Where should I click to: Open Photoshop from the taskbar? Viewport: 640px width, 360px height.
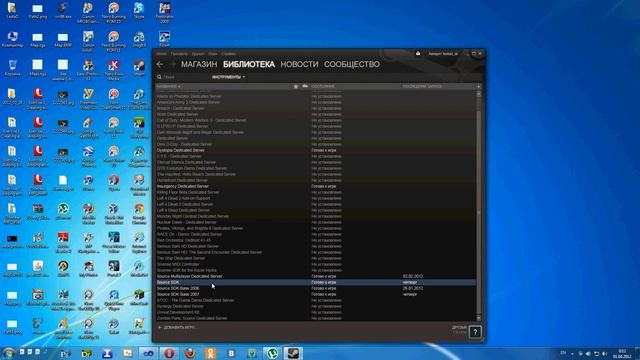click(65, 354)
